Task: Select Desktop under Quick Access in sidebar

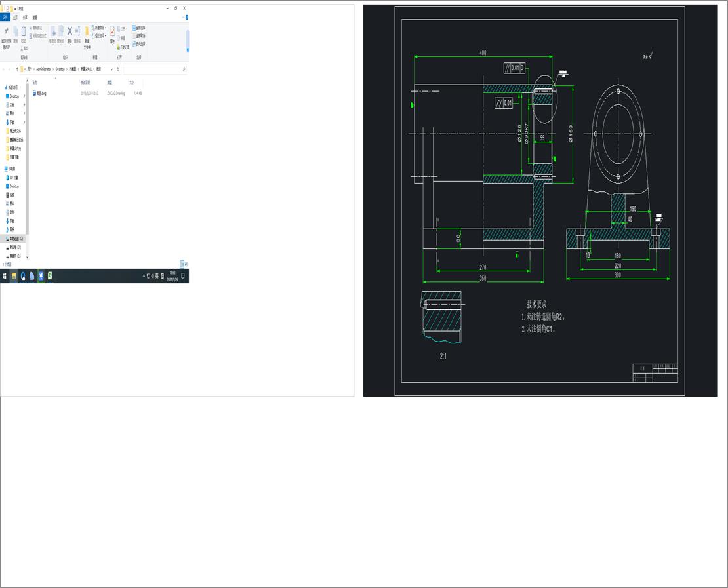Action: point(14,96)
